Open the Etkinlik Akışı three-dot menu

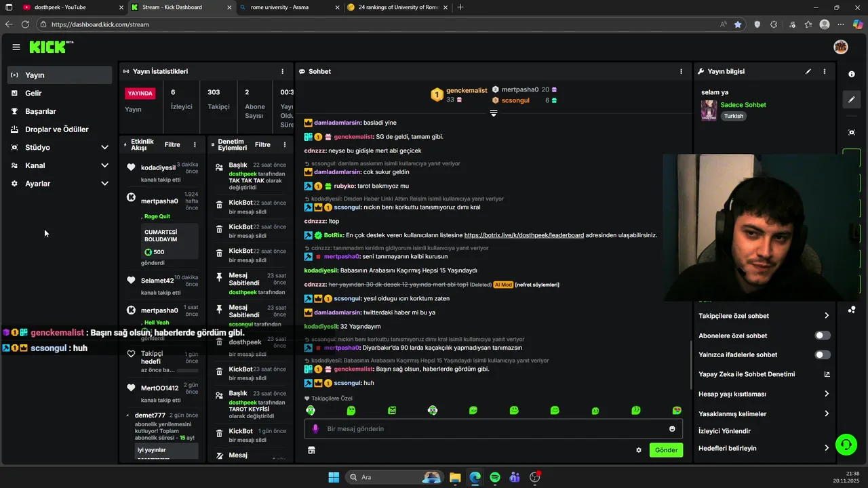tap(195, 144)
